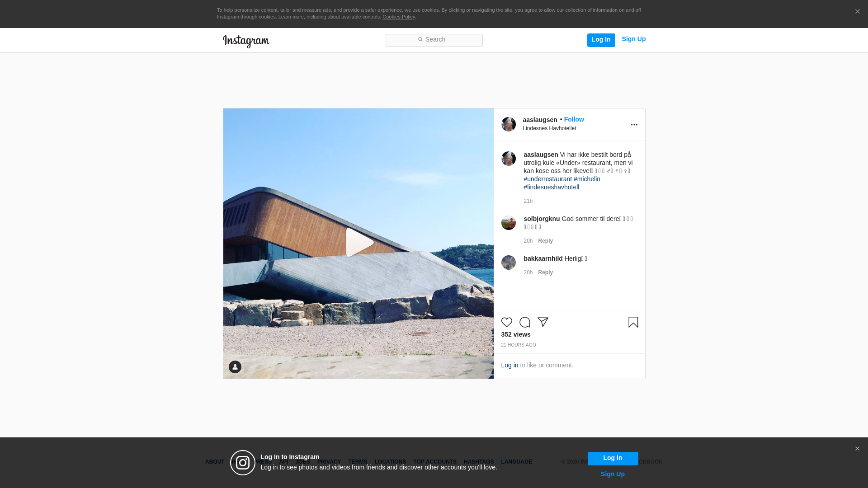Image resolution: width=868 pixels, height=488 pixels.
Task: Reply to bakkaarnhild comment
Action: (545, 272)
